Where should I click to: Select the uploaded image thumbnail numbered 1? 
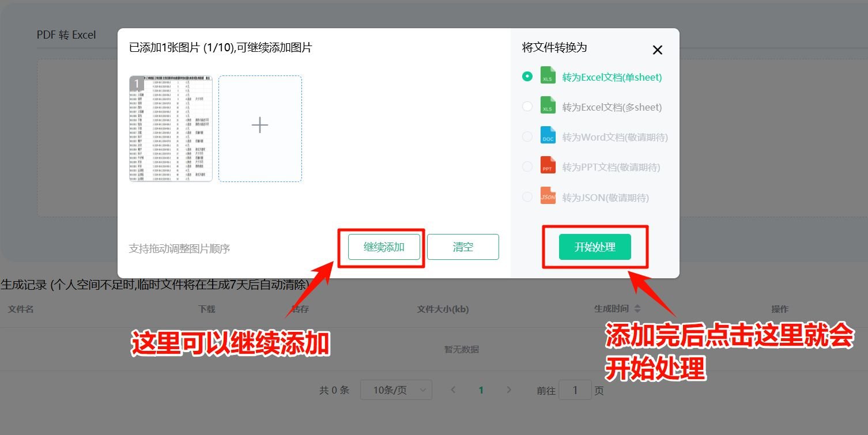tap(170, 128)
